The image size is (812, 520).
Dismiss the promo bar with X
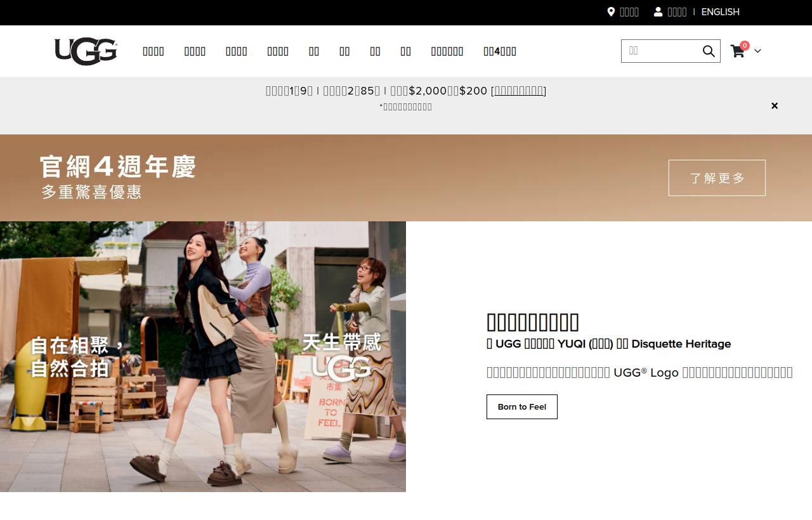(775, 106)
